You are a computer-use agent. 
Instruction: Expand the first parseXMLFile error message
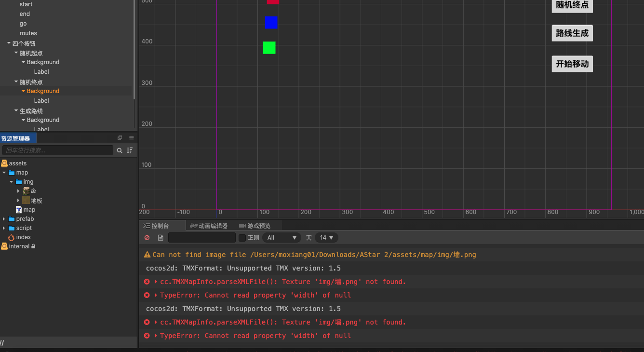click(x=156, y=282)
